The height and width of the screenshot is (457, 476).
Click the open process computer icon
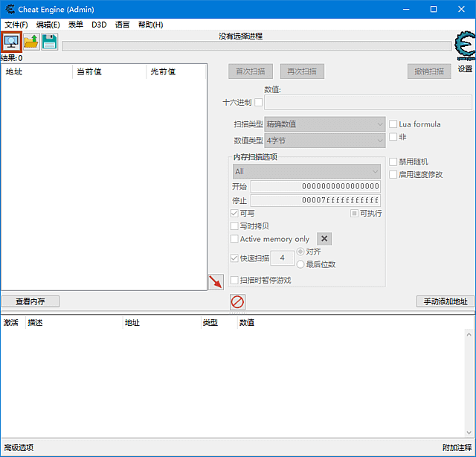coord(12,42)
